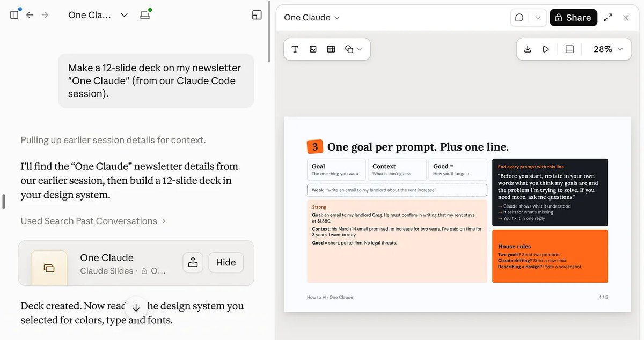The width and height of the screenshot is (644, 340).
Task: Close the deck preview panel
Action: (x=626, y=18)
